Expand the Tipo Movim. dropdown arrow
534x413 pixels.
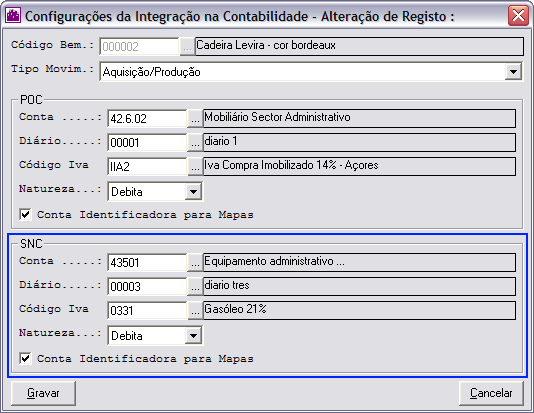tap(513, 72)
